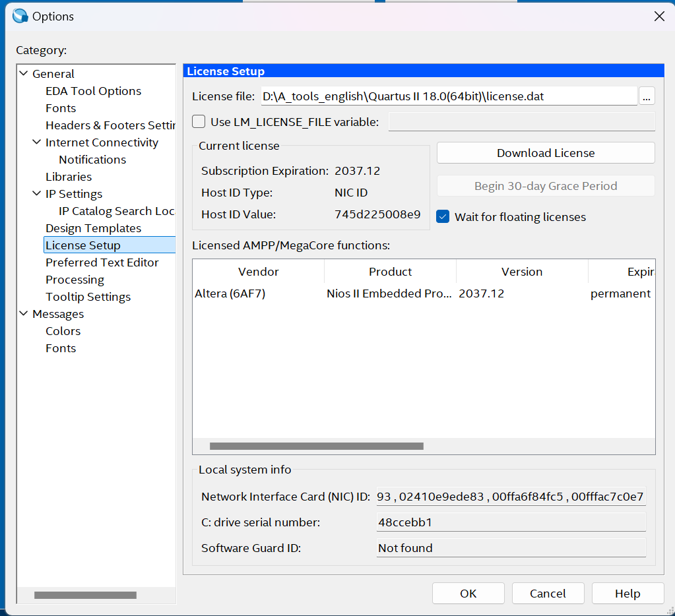The height and width of the screenshot is (616, 675).
Task: Open Notifications settings
Action: click(x=92, y=160)
